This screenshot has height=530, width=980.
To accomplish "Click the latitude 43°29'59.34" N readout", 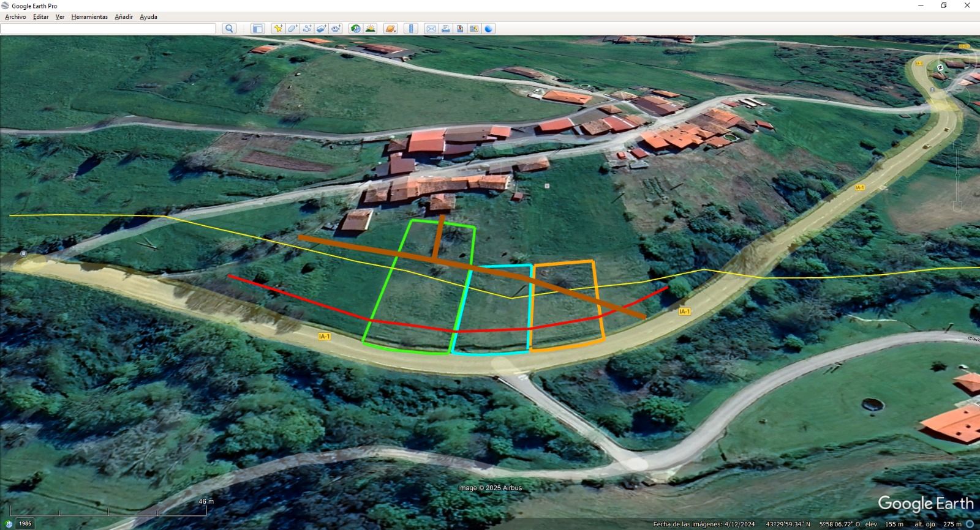I will [788, 524].
